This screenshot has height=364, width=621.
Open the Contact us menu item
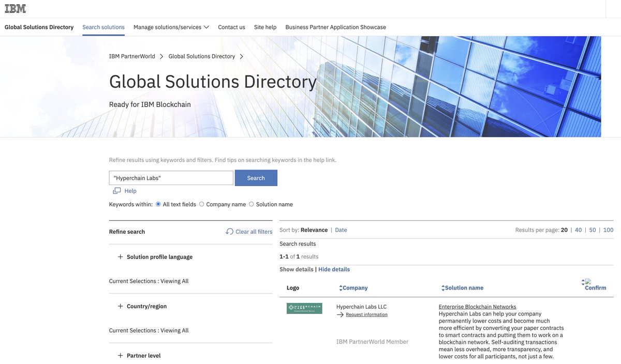pos(231,27)
